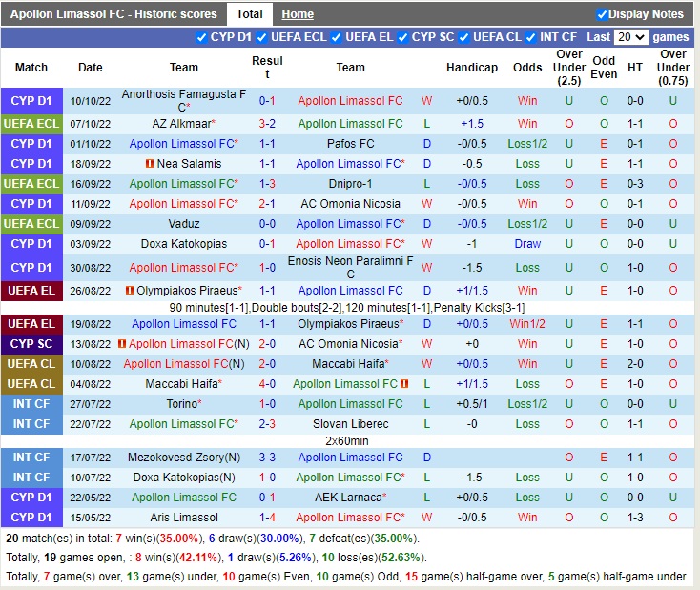The image size is (700, 590).
Task: Toggle the CYP D1 league filter checkbox
Action: point(201,37)
